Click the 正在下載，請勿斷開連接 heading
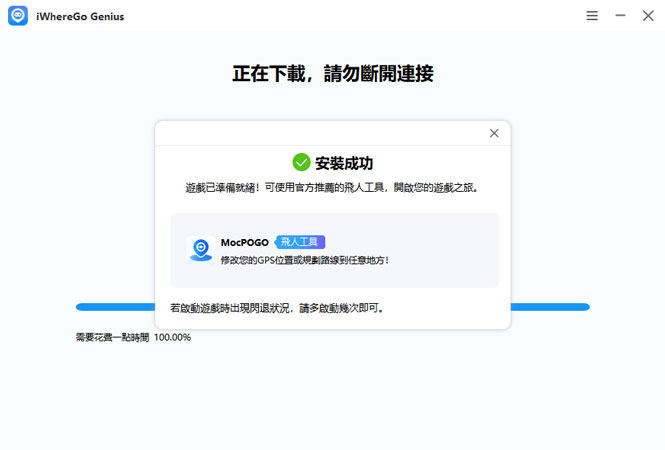 pyautogui.click(x=332, y=74)
